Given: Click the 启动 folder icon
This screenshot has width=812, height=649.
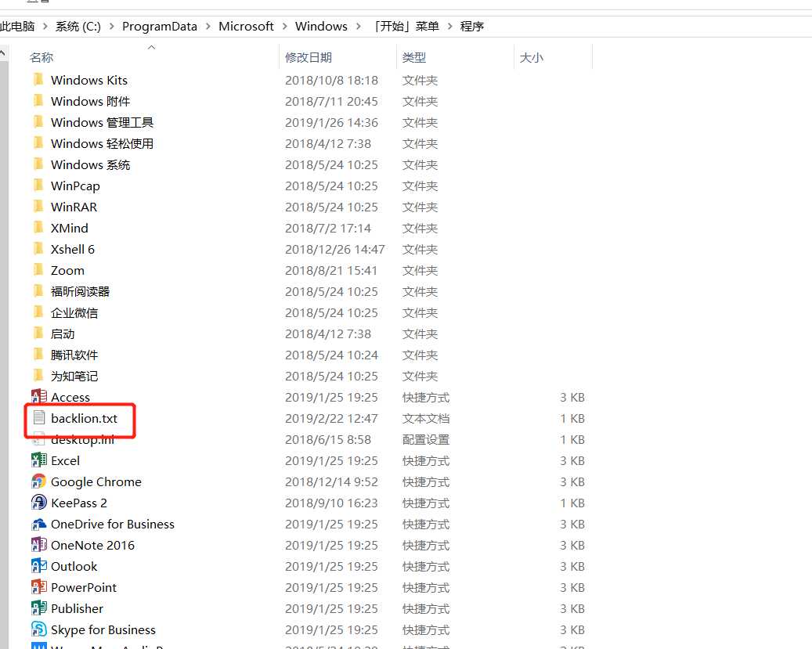Looking at the screenshot, I should click(x=38, y=334).
